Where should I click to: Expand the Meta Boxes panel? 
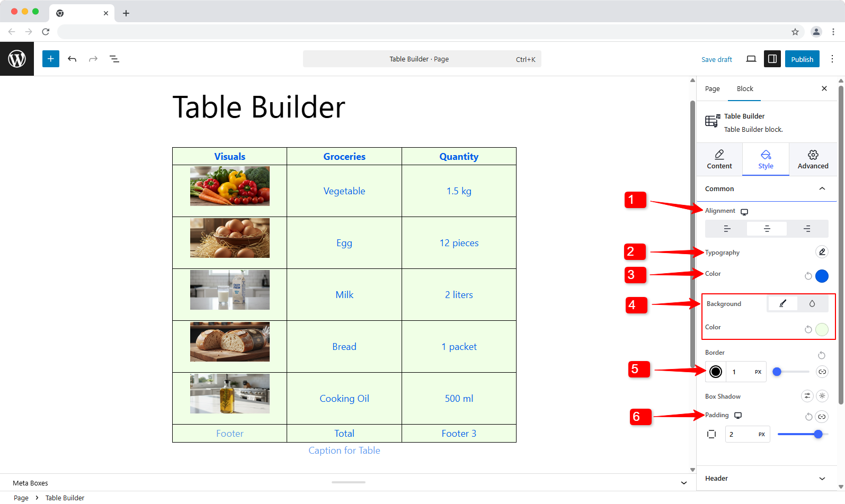pos(683,483)
